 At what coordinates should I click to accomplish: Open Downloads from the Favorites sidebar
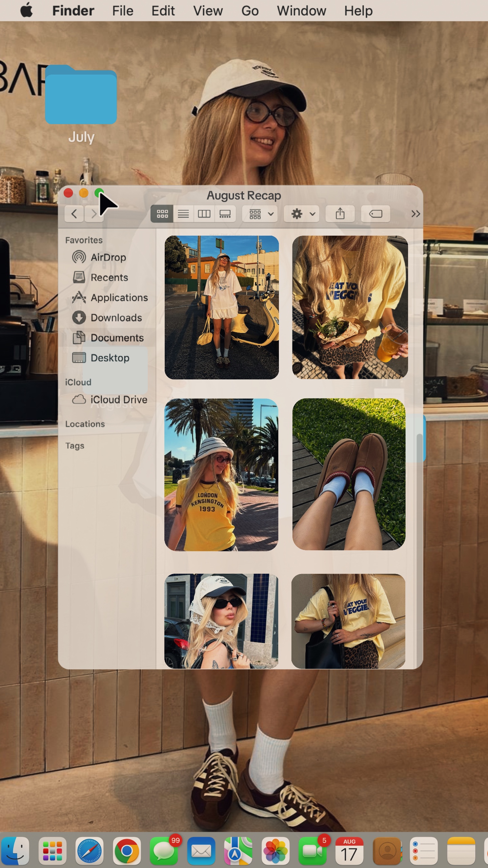pyautogui.click(x=116, y=318)
